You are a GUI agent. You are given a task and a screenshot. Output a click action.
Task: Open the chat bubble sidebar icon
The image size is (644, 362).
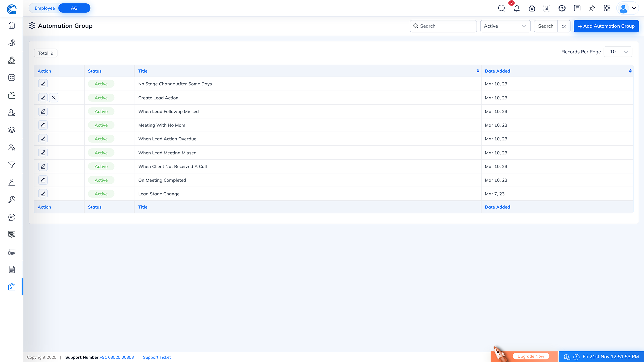click(x=12, y=217)
